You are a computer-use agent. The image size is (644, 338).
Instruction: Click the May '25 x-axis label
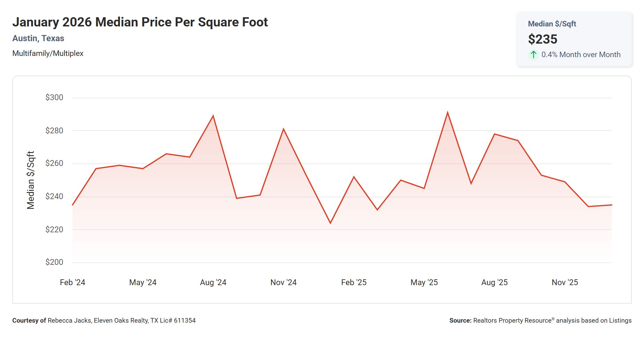pyautogui.click(x=424, y=282)
